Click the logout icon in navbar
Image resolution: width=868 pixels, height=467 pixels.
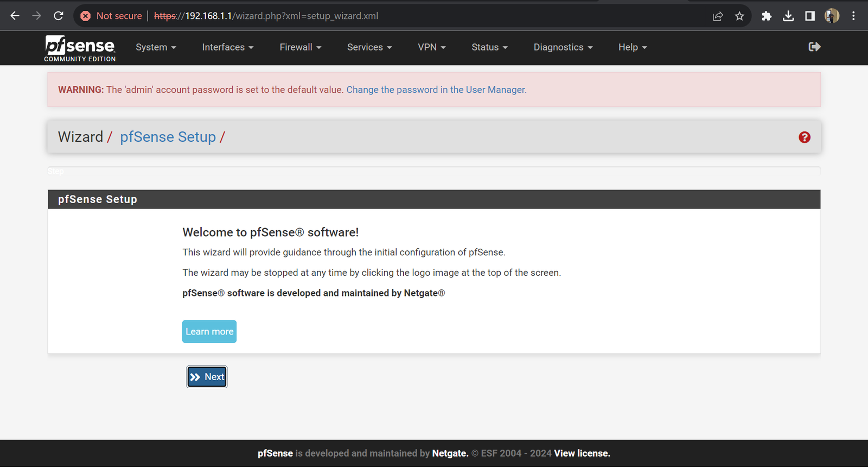click(x=814, y=47)
